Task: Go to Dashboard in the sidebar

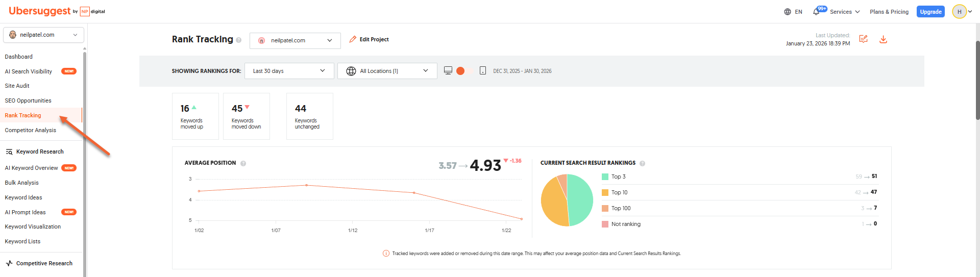Action: click(x=19, y=57)
